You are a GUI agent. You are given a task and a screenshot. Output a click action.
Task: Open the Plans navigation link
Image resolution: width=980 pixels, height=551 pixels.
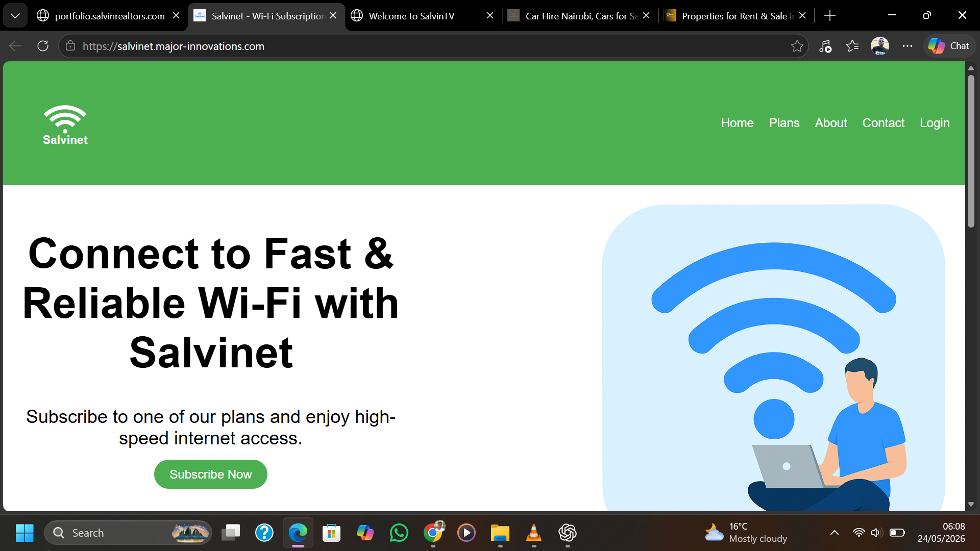pos(784,123)
